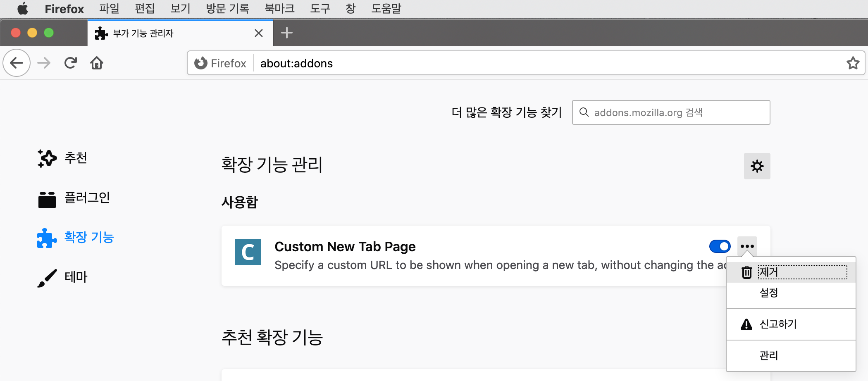Open the 북마크 menu
Viewport: 868px width, 381px height.
pos(279,9)
